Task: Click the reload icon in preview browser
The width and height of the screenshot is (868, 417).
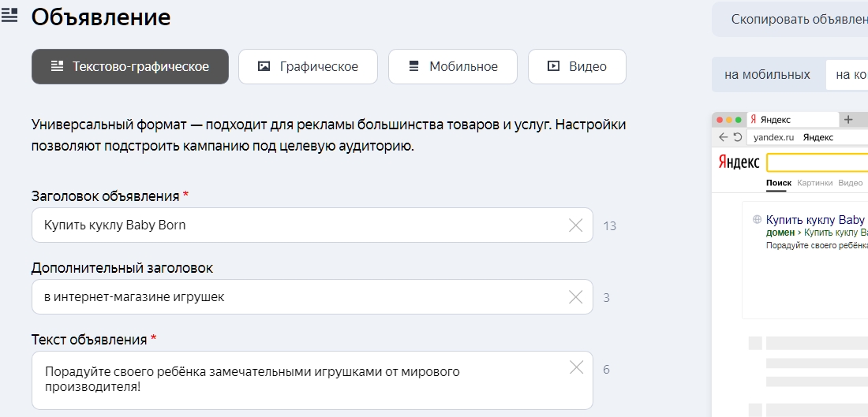Action: (x=737, y=137)
